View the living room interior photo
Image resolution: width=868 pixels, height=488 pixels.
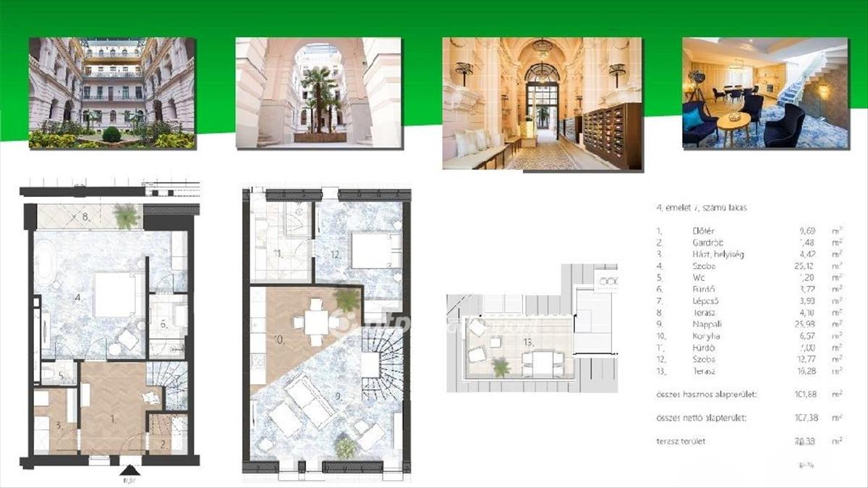pyautogui.click(x=765, y=93)
